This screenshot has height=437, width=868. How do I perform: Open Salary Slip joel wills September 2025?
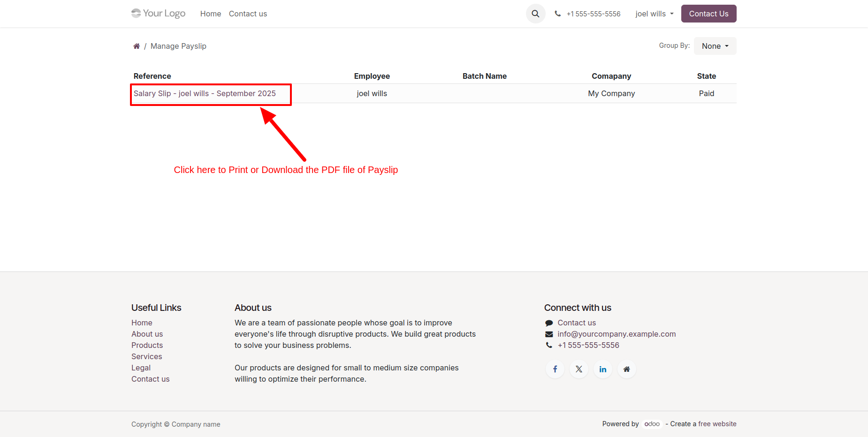pos(205,93)
